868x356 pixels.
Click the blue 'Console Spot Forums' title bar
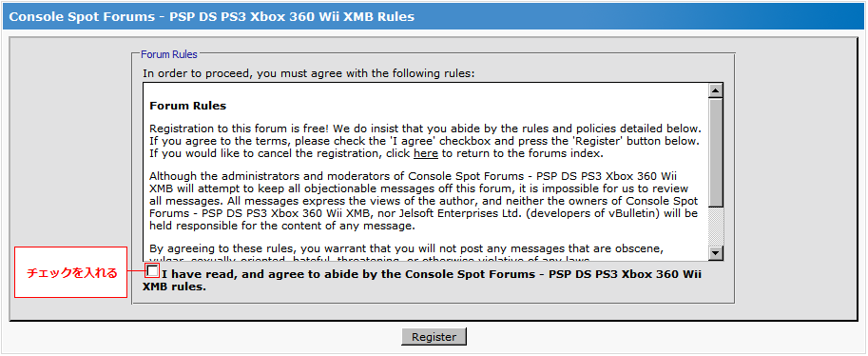[x=434, y=16]
